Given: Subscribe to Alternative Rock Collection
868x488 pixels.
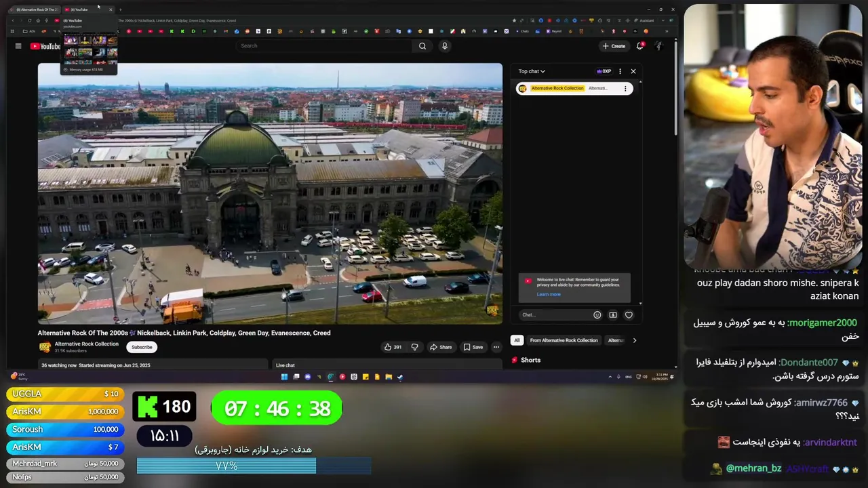Looking at the screenshot, I should [142, 347].
